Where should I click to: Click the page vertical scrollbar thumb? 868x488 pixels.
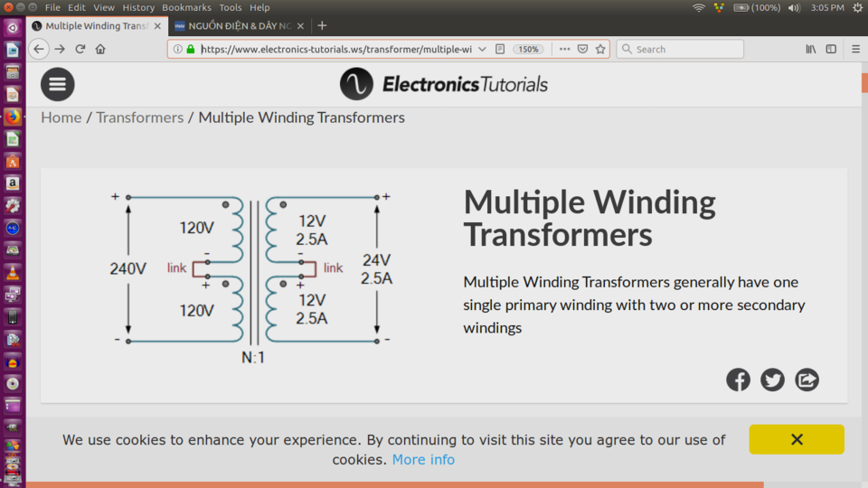pos(864,83)
